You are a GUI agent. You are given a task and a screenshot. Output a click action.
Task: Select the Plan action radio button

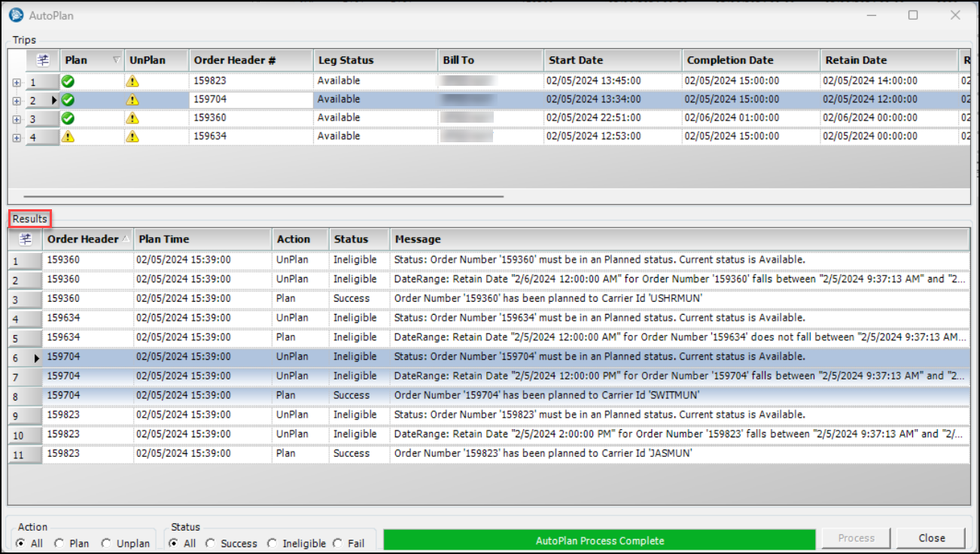(x=59, y=543)
